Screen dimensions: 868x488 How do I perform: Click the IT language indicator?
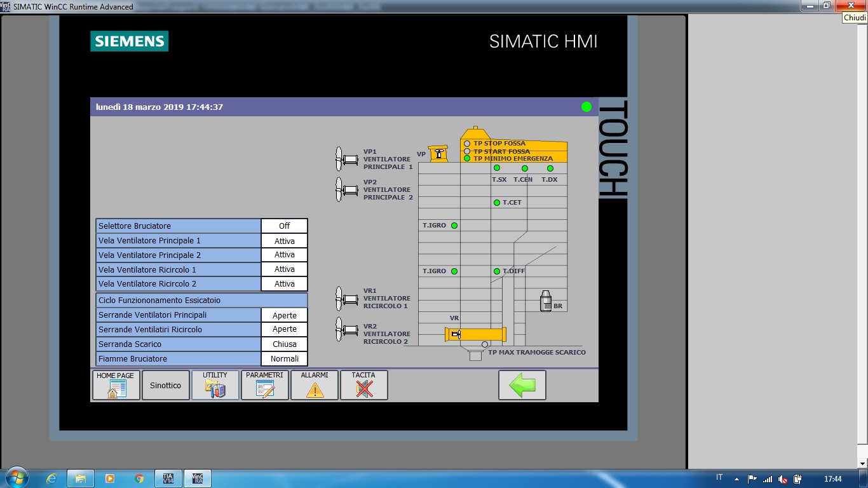click(x=719, y=478)
